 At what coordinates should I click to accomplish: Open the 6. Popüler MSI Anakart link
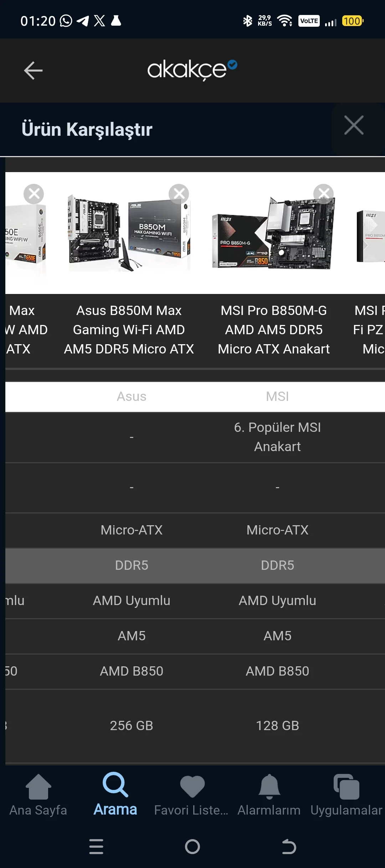click(x=277, y=437)
